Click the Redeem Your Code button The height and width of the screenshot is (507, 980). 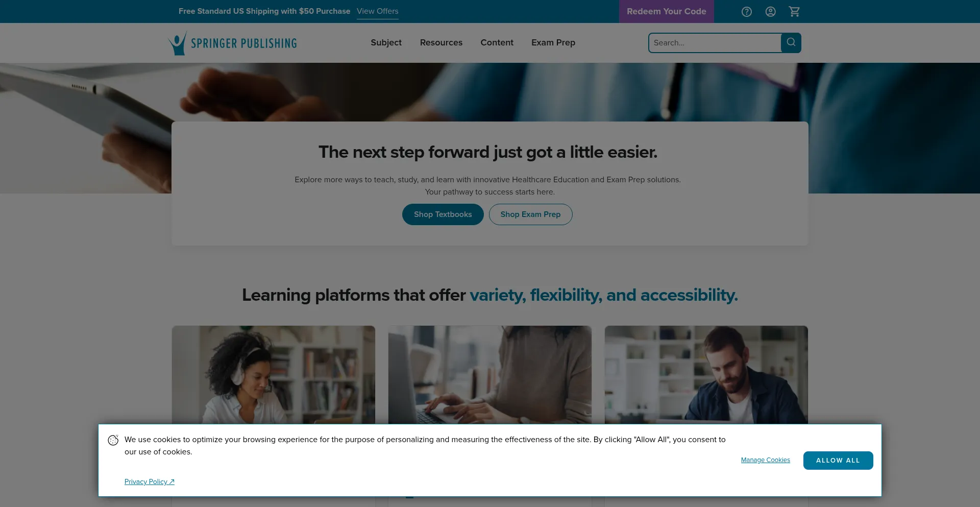(667, 11)
